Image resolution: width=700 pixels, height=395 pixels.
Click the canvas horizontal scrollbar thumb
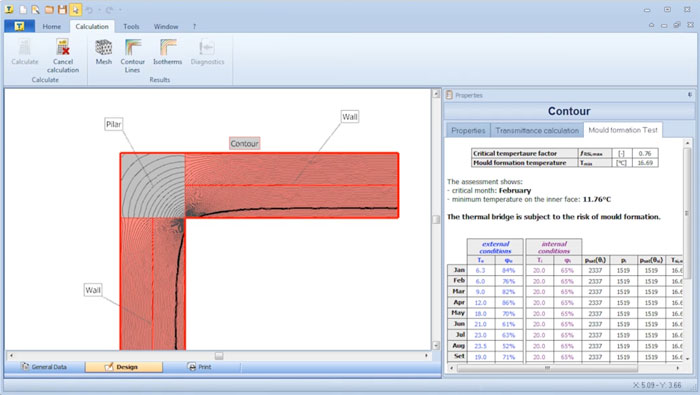219,356
